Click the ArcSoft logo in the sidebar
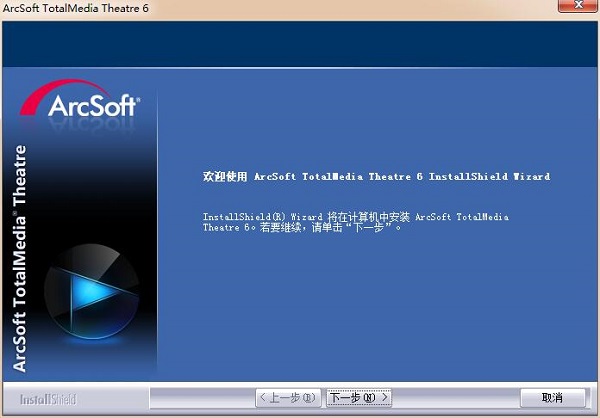The height and width of the screenshot is (418, 600). (x=80, y=99)
